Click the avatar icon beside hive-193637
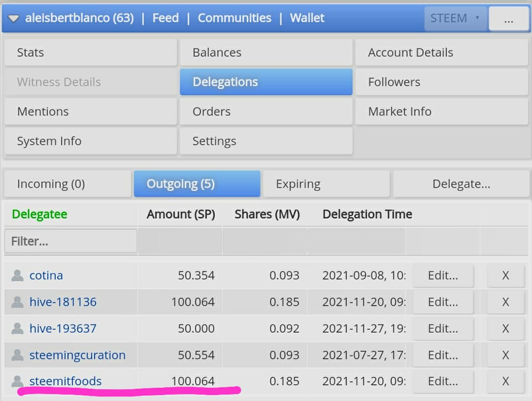This screenshot has width=532, height=401. [17, 329]
